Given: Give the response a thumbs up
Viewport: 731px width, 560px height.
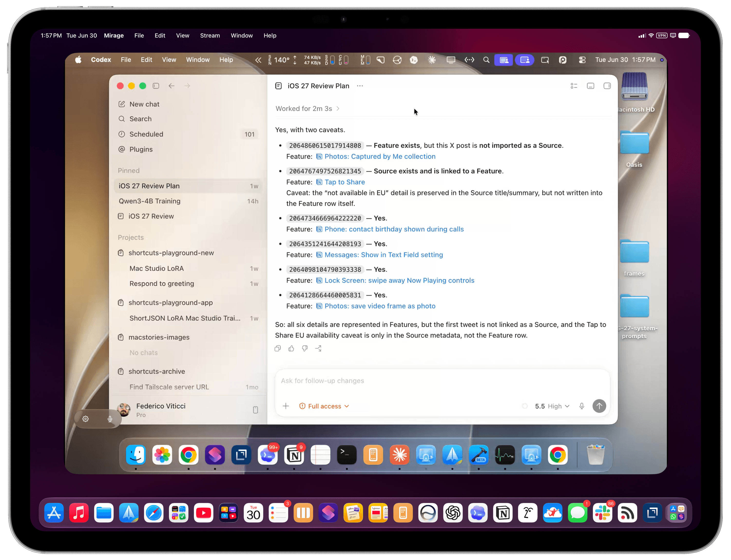Looking at the screenshot, I should click(x=291, y=348).
